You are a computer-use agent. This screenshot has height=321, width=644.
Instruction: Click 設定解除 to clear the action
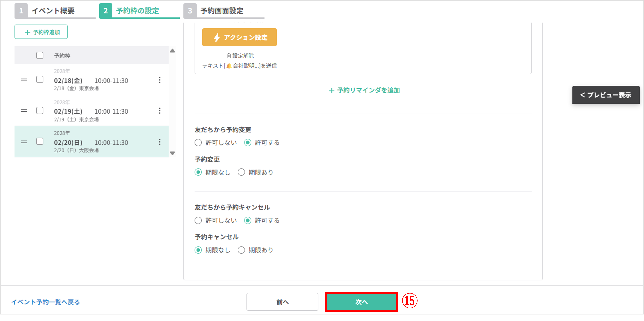tap(240, 56)
